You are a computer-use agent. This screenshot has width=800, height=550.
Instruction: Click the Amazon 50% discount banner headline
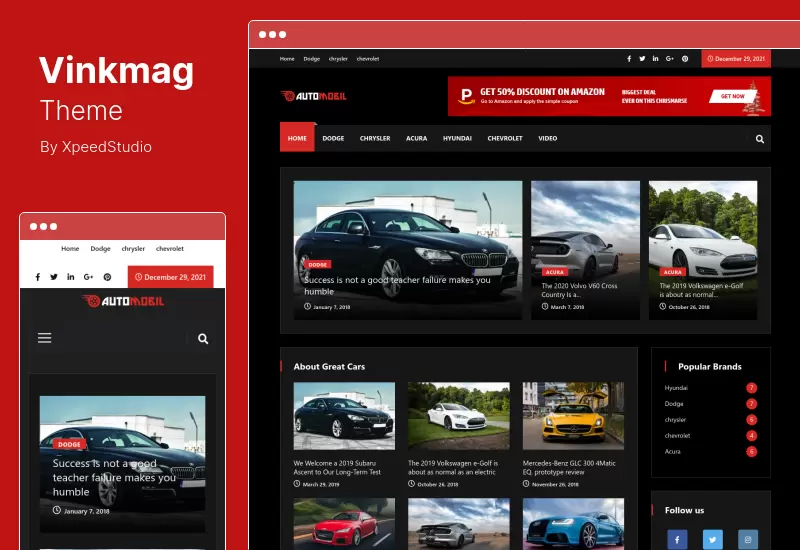click(542, 92)
